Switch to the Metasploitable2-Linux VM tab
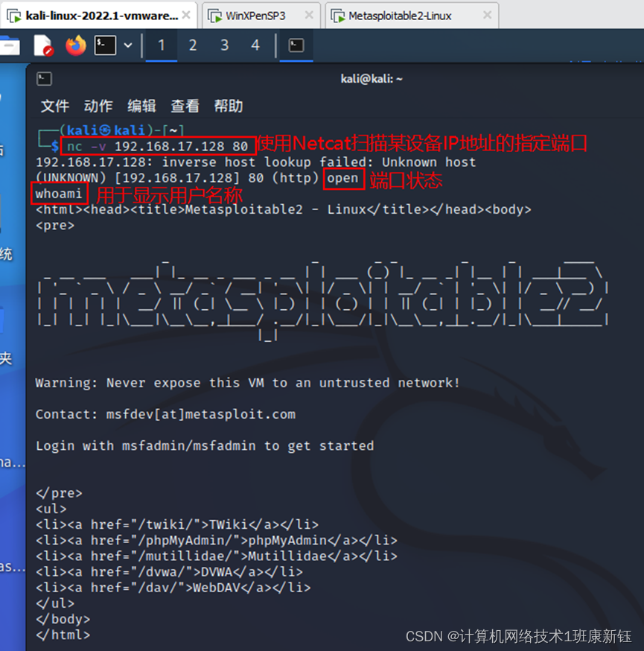 [412, 16]
